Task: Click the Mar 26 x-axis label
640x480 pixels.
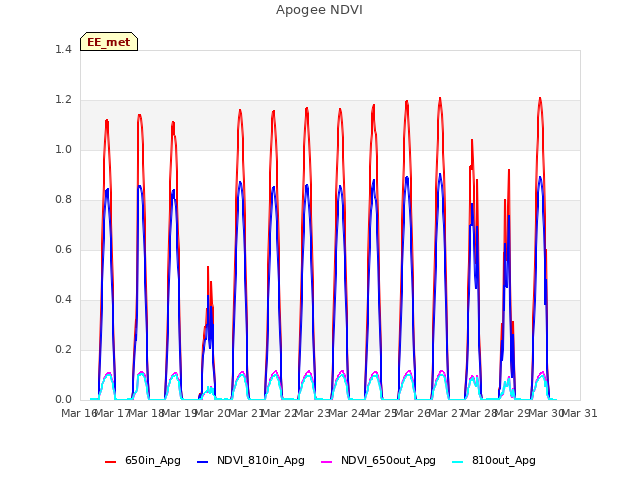Action: click(x=412, y=413)
